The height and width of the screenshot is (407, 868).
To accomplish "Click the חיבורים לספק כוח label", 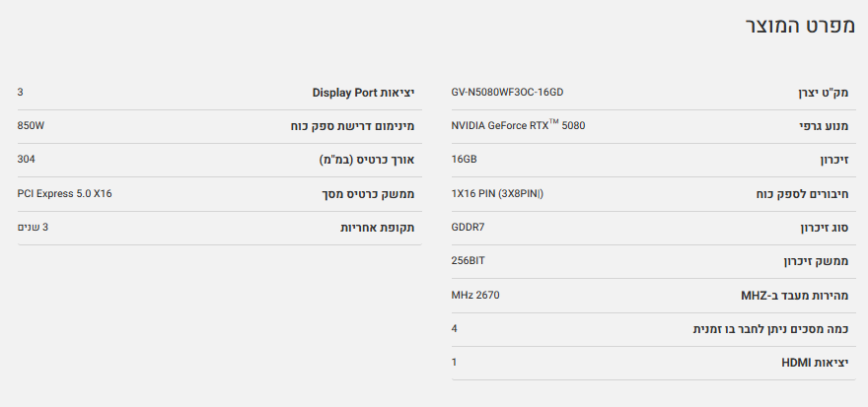I will point(801,194).
